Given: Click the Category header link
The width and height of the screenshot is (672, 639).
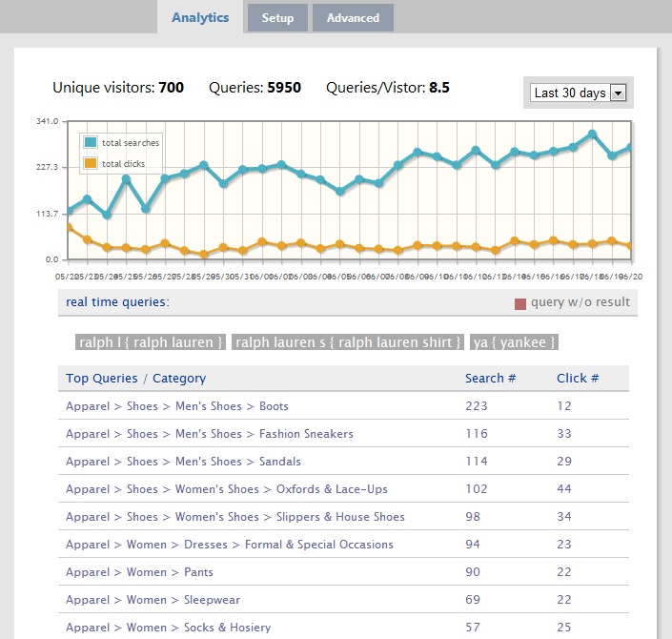Looking at the screenshot, I should click(179, 379).
